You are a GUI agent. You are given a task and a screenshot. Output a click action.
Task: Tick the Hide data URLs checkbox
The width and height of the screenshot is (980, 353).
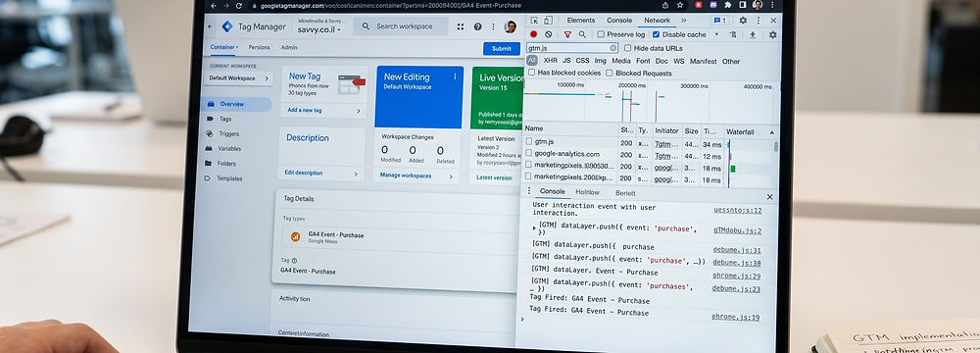pos(627,48)
